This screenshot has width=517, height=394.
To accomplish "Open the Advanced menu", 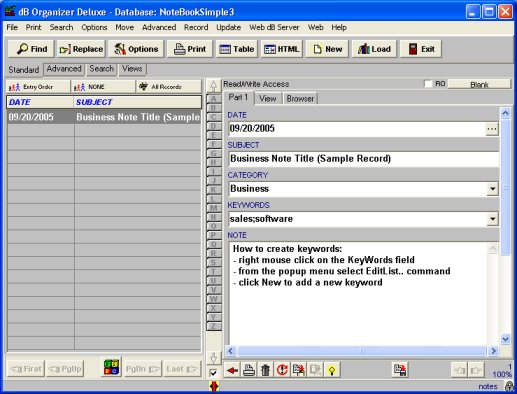I will click(159, 27).
